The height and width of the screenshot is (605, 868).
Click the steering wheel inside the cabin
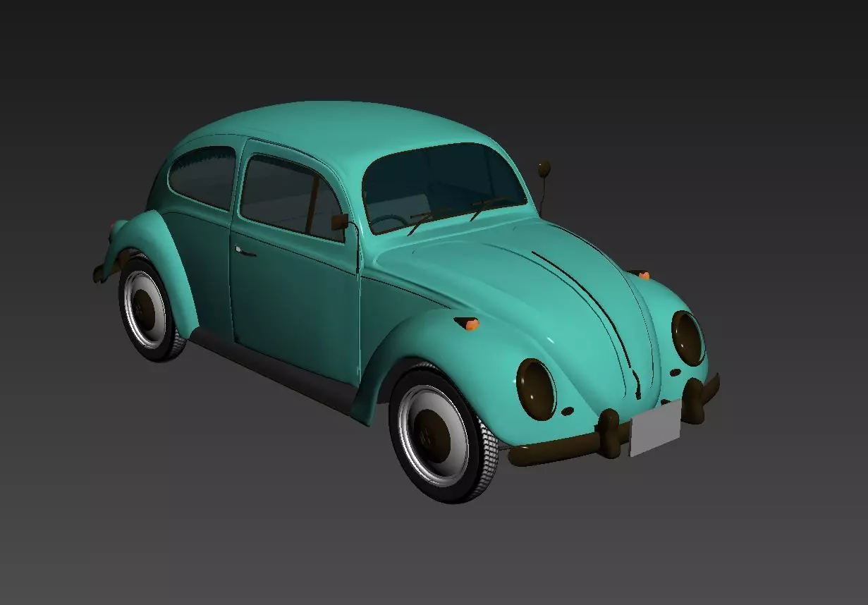[389, 224]
